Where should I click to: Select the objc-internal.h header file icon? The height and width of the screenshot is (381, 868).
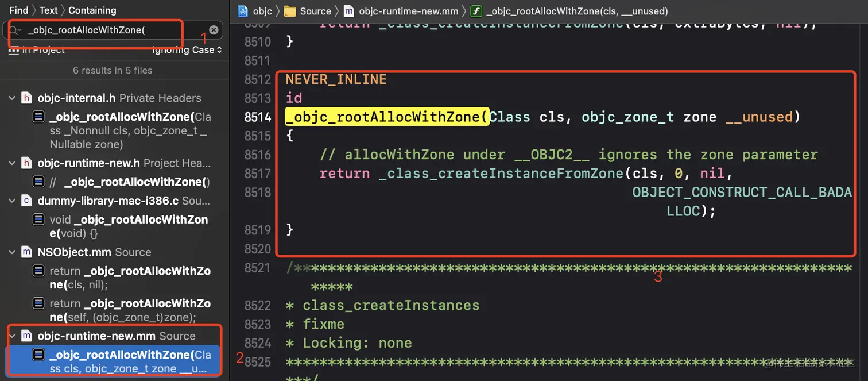[x=26, y=98]
